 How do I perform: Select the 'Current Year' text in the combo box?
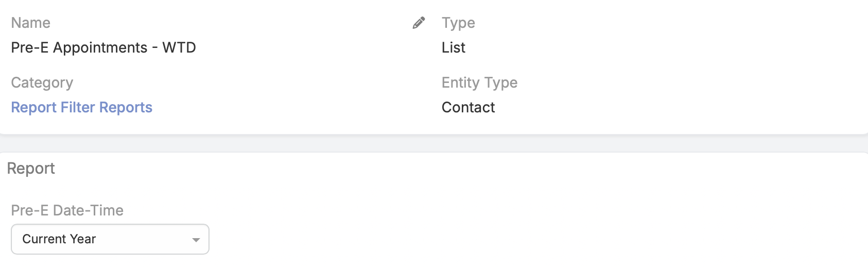pyautogui.click(x=59, y=239)
